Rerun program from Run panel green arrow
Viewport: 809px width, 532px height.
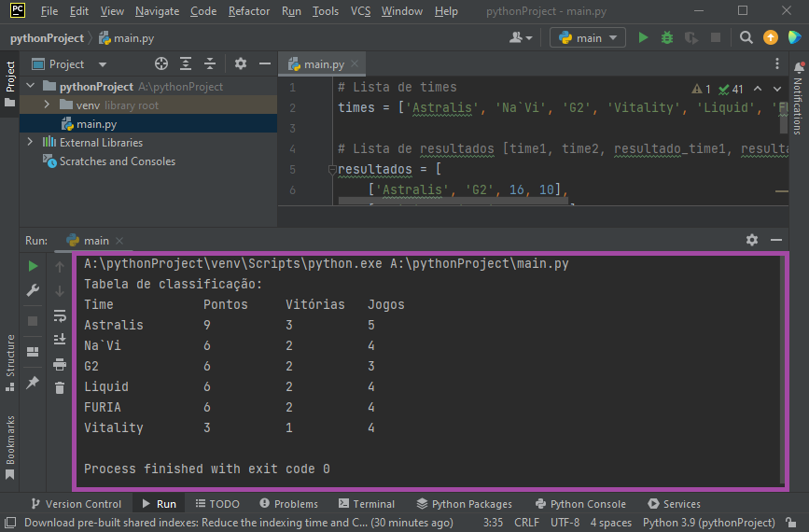point(33,267)
